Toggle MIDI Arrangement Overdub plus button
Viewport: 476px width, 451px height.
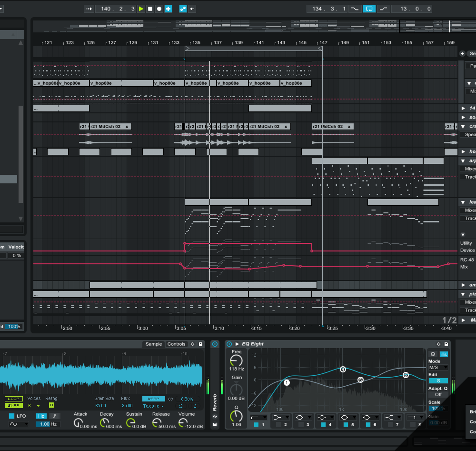pyautogui.click(x=168, y=9)
